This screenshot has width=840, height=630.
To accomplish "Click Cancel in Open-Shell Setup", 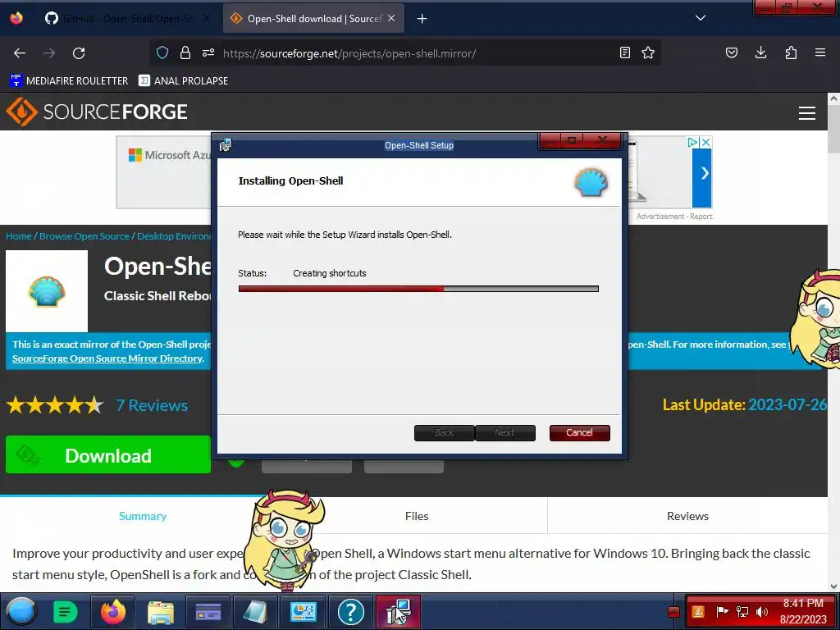I will (x=580, y=433).
